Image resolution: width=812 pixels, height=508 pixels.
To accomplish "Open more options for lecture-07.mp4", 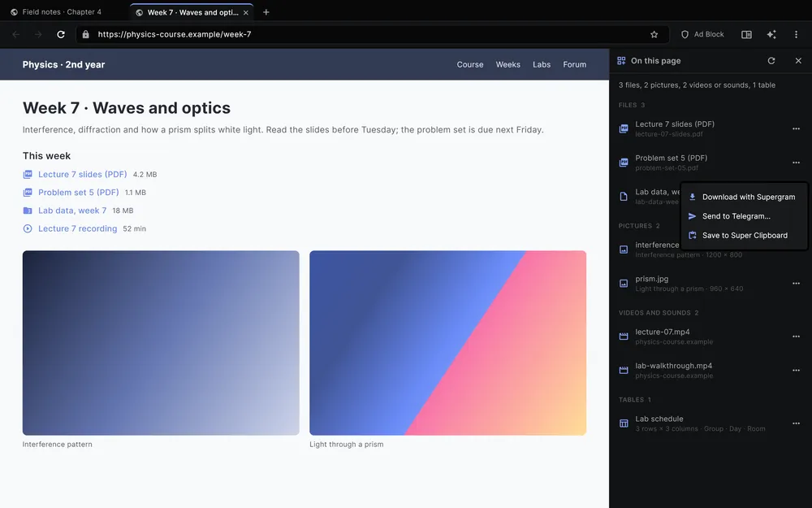I will [796, 336].
